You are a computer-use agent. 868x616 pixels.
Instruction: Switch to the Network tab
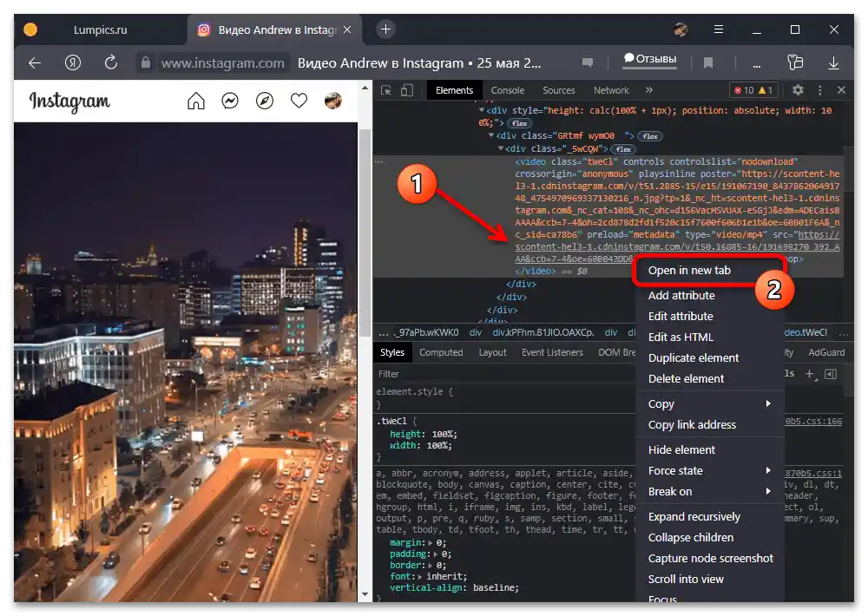coord(611,90)
